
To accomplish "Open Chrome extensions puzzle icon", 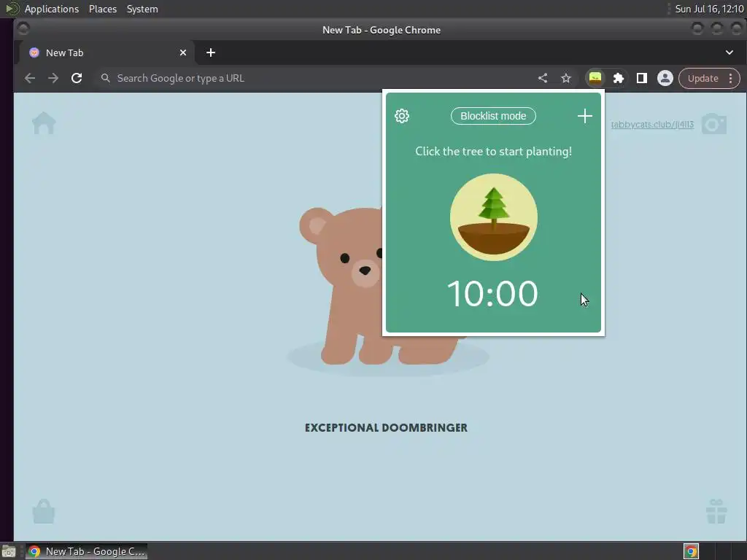I will (x=619, y=78).
